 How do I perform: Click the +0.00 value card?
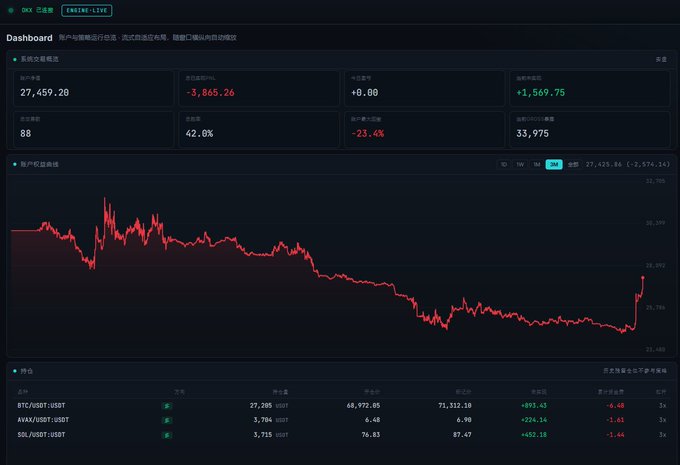click(x=424, y=88)
